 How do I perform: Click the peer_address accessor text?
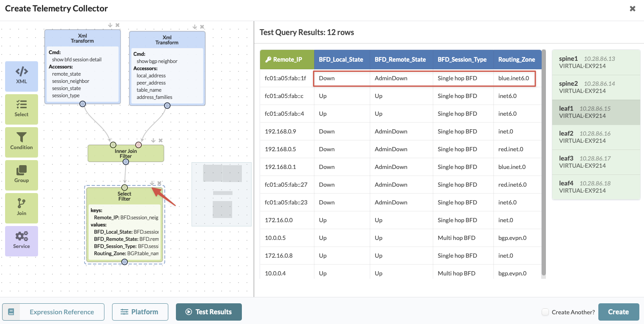[151, 83]
